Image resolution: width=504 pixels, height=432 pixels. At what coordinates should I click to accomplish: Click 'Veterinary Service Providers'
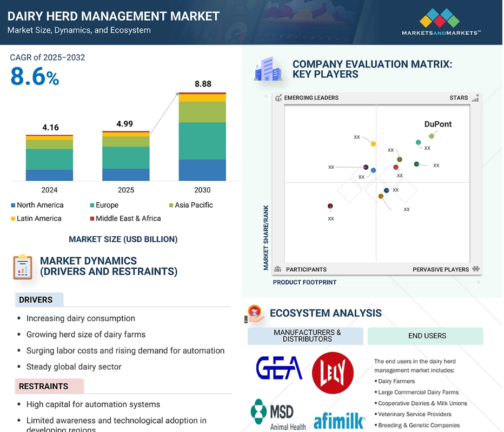click(x=415, y=414)
